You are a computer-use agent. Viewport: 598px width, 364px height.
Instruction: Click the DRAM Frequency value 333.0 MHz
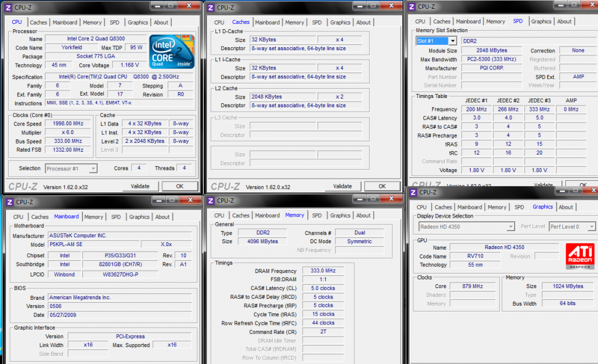324,271
